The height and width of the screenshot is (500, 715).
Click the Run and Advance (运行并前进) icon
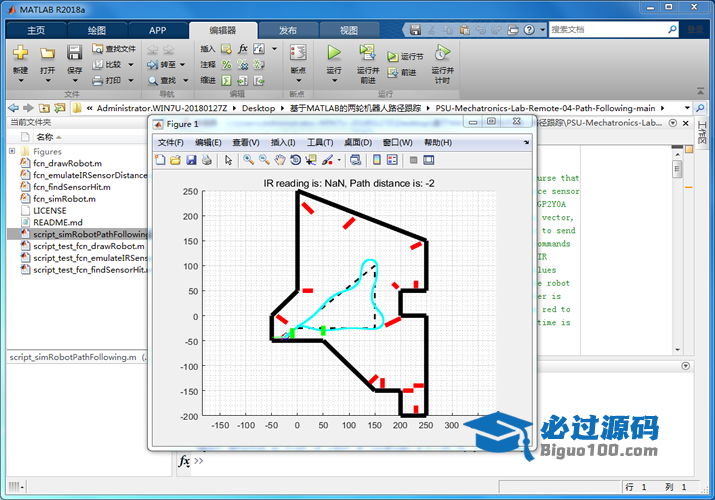[x=367, y=53]
